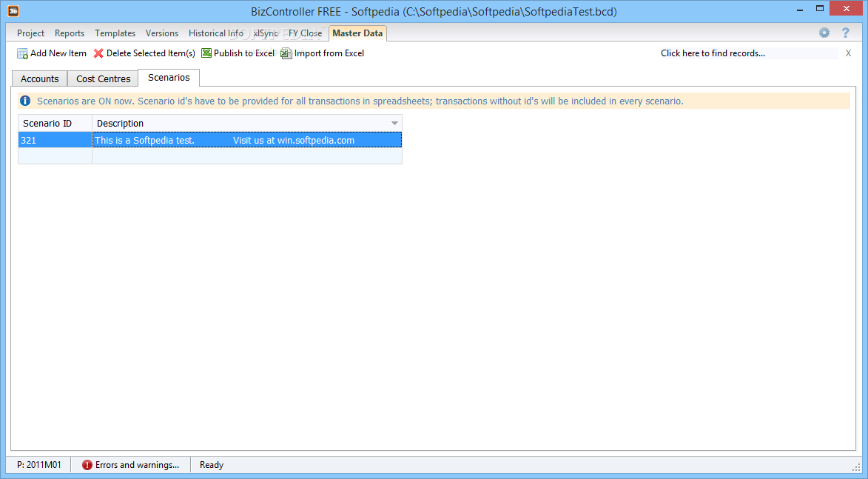Maximize the BizController window

820,8
